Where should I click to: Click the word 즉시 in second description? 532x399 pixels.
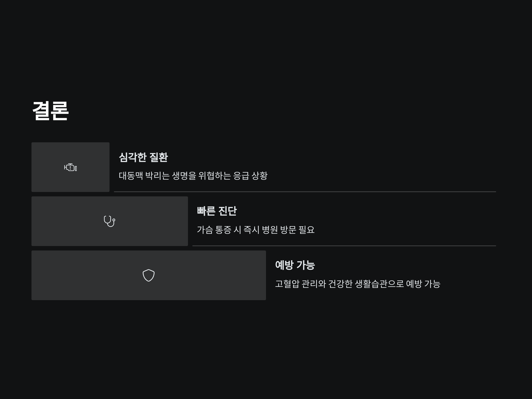(x=251, y=230)
